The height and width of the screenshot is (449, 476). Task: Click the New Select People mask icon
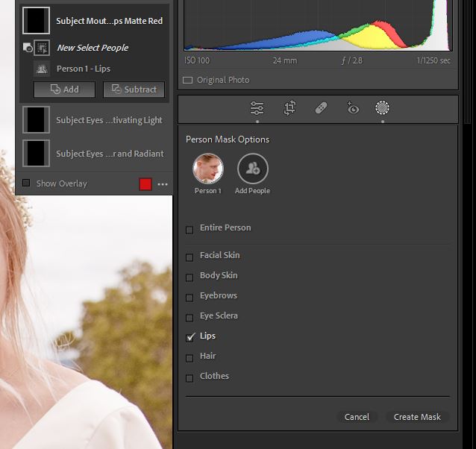click(42, 48)
